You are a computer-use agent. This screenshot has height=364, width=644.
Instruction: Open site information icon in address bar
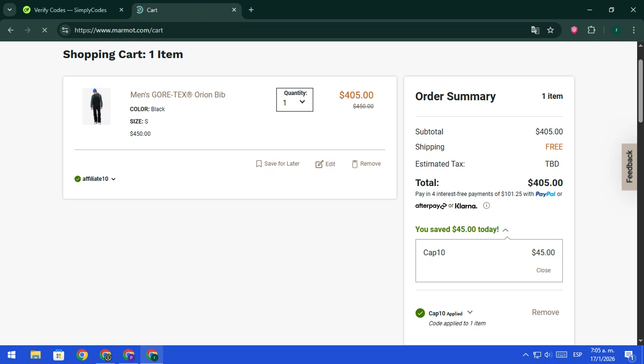click(x=65, y=30)
